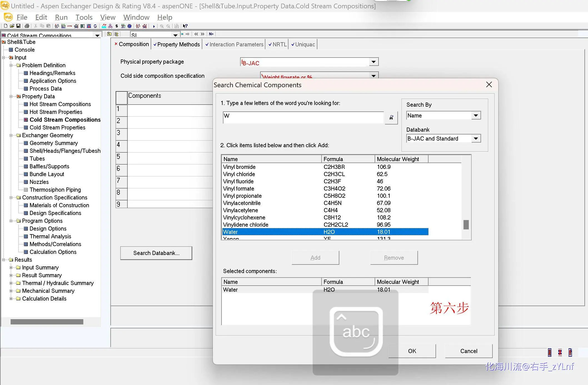Click the Open folder toolbar icon
Image resolution: width=588 pixels, height=385 pixels.
12,26
